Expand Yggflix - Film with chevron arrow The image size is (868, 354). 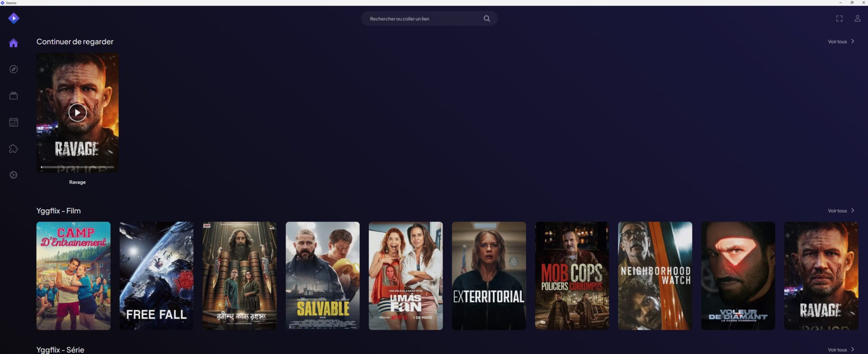[x=853, y=210]
